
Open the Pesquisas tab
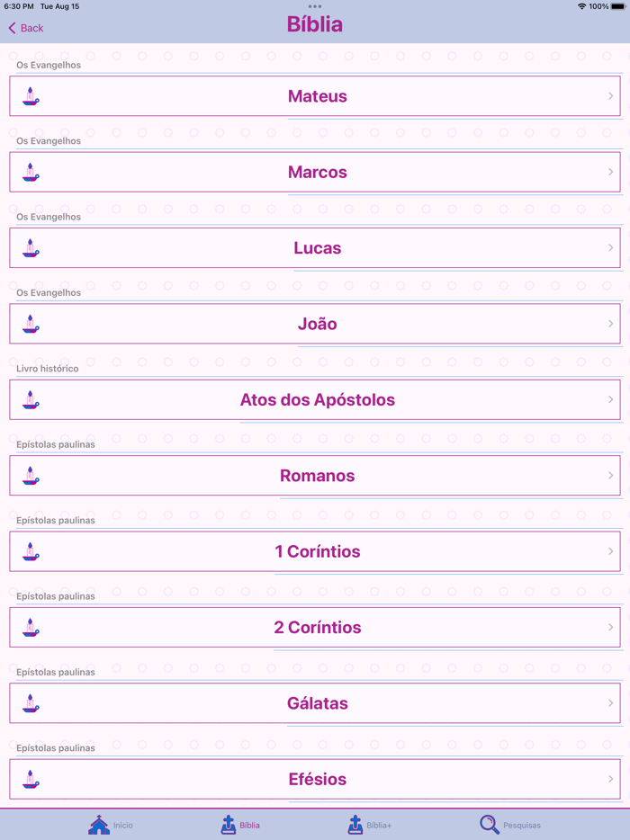click(508, 823)
